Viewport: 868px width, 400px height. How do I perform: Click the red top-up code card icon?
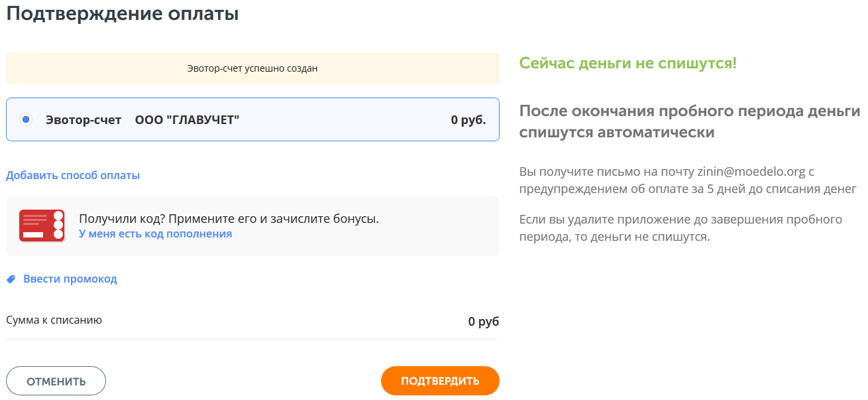pyautogui.click(x=42, y=226)
